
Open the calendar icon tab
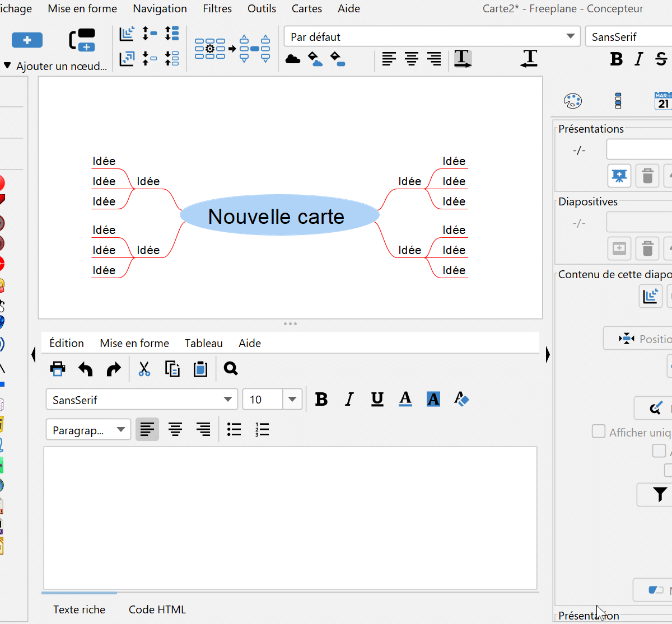[662, 101]
